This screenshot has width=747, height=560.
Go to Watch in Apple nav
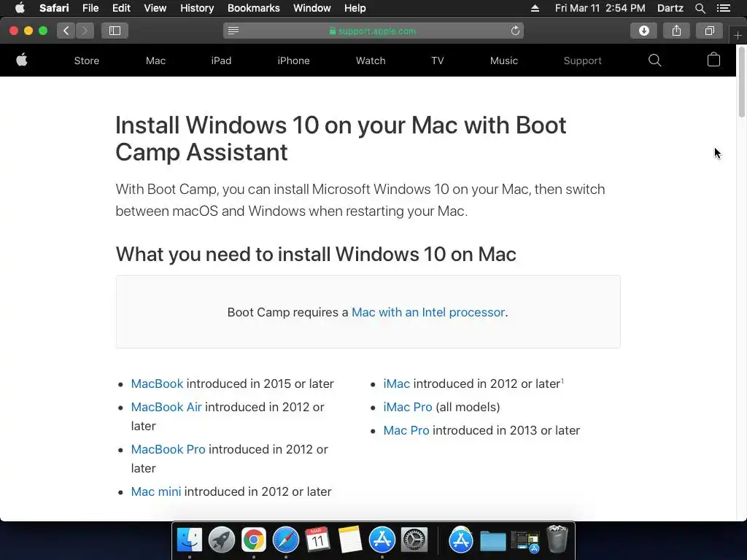(x=371, y=61)
